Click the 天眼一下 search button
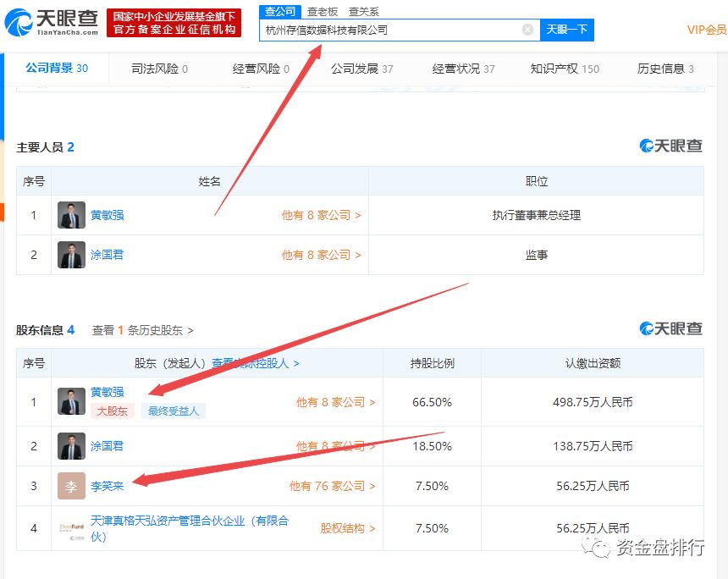The image size is (728, 579). tap(567, 30)
